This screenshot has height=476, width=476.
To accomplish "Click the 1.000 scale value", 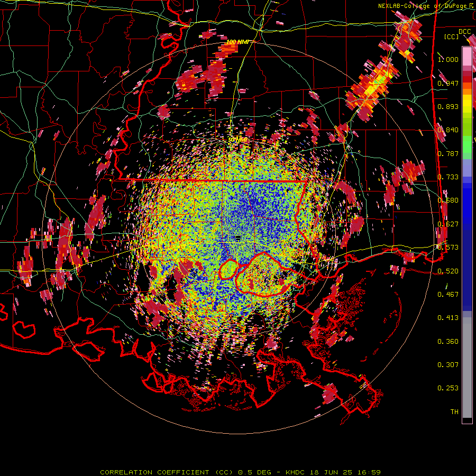I will pos(448,59).
